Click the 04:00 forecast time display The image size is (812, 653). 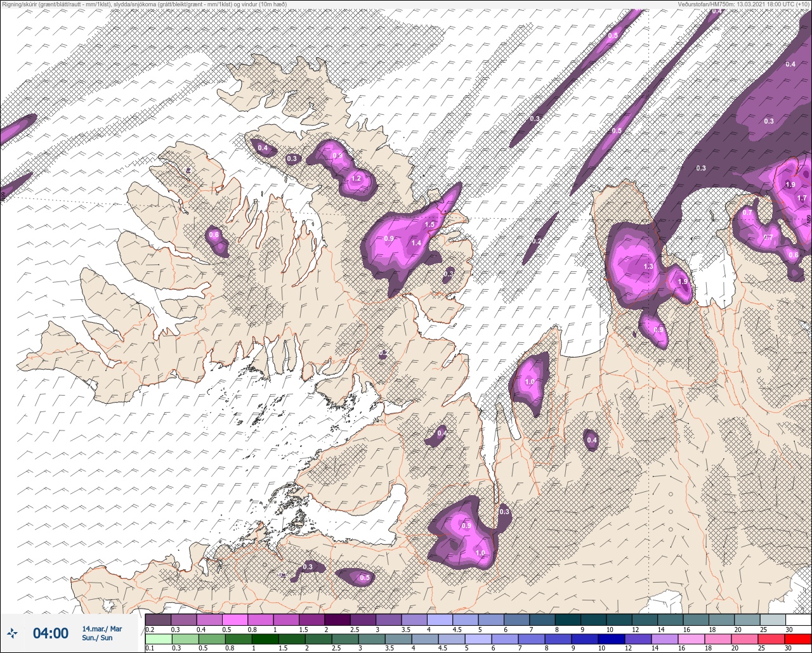point(51,633)
